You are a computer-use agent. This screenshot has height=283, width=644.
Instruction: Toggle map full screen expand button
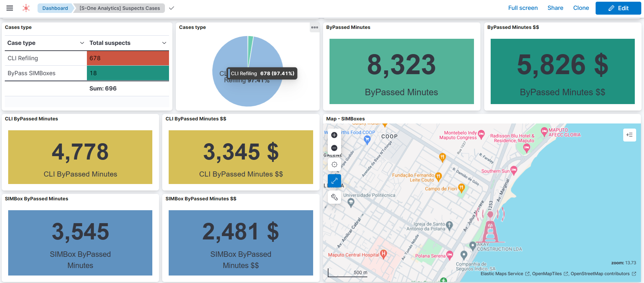point(334,181)
